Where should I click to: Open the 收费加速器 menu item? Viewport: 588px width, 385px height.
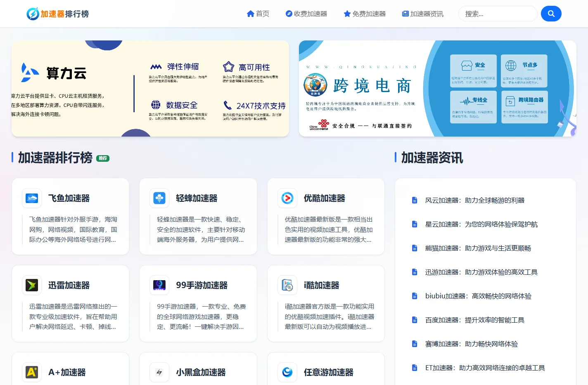pos(306,14)
